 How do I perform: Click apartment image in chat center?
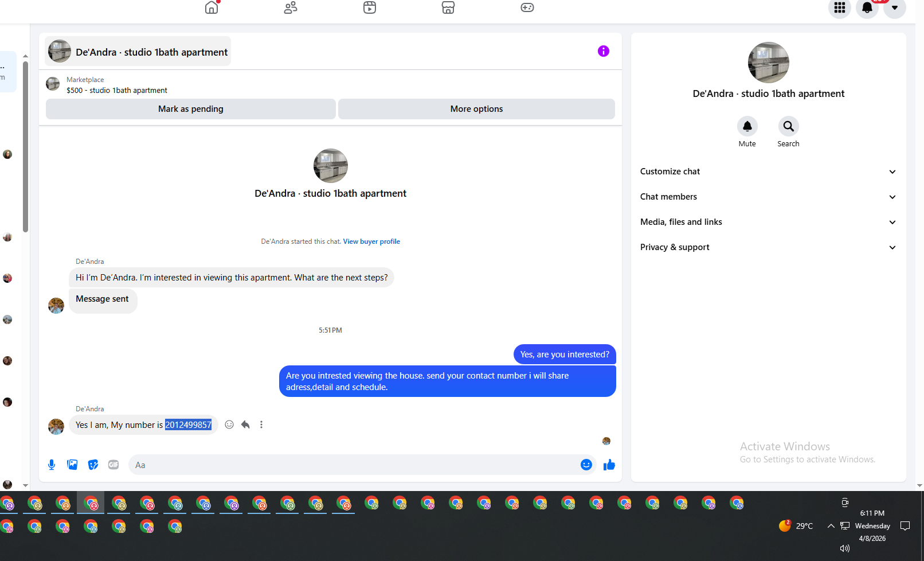pyautogui.click(x=331, y=166)
